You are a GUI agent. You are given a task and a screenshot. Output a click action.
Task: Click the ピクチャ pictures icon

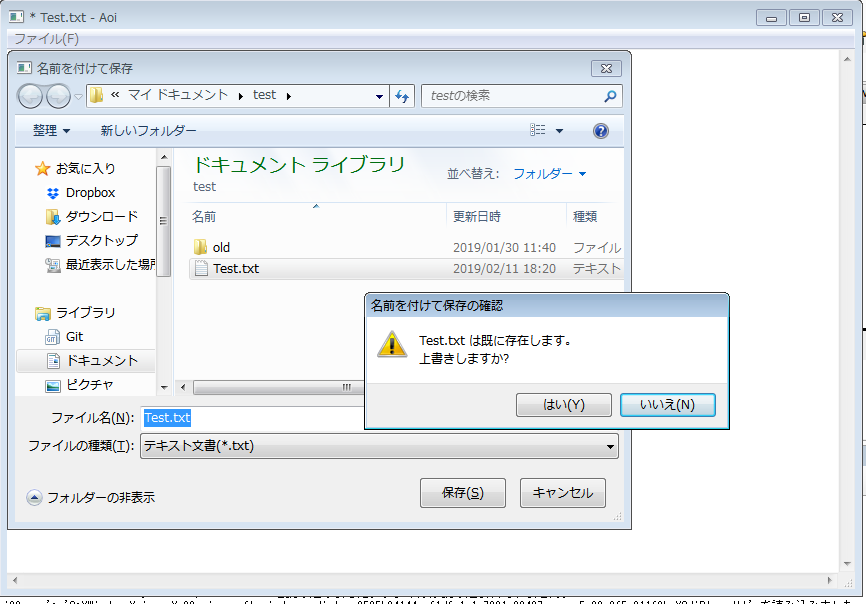pos(52,386)
